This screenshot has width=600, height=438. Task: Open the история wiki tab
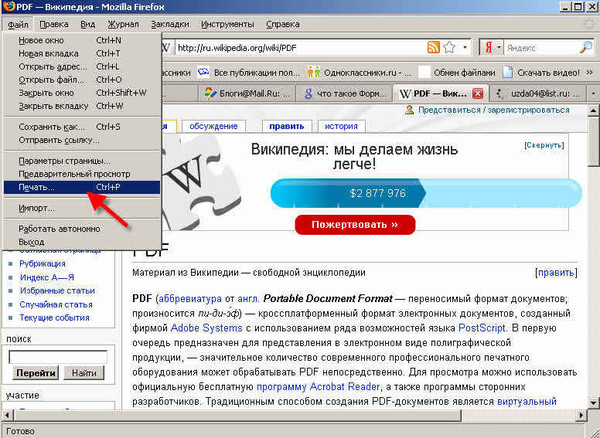click(341, 126)
